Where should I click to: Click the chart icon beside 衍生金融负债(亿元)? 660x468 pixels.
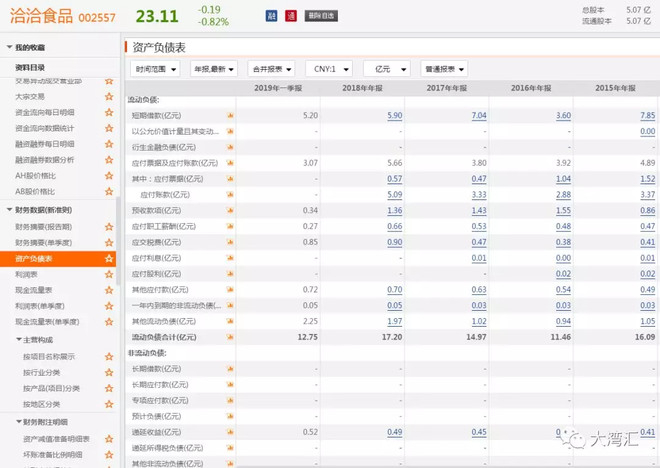230,147
